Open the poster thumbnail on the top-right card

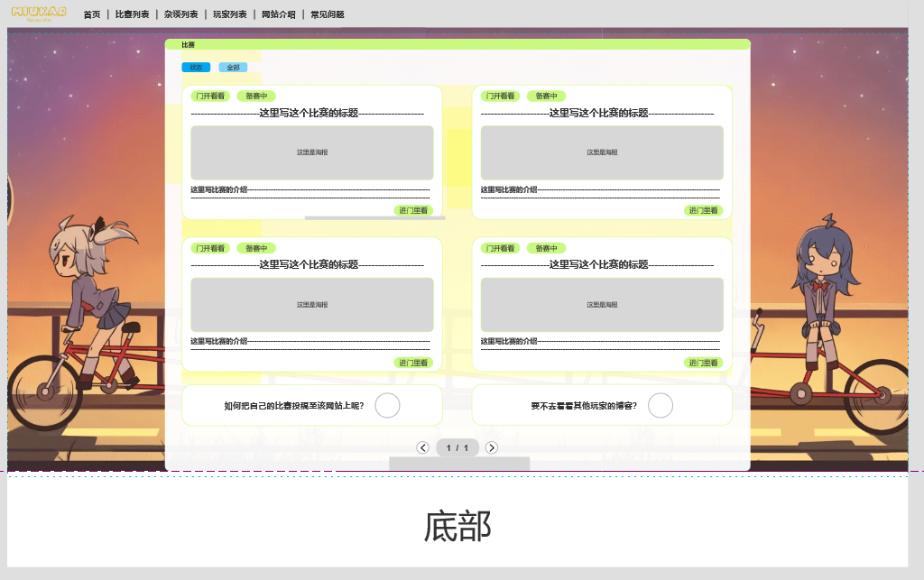pos(602,152)
